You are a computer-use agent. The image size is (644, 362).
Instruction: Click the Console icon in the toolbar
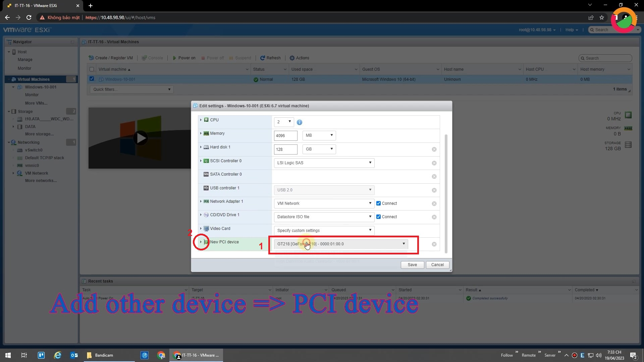[x=144, y=58]
